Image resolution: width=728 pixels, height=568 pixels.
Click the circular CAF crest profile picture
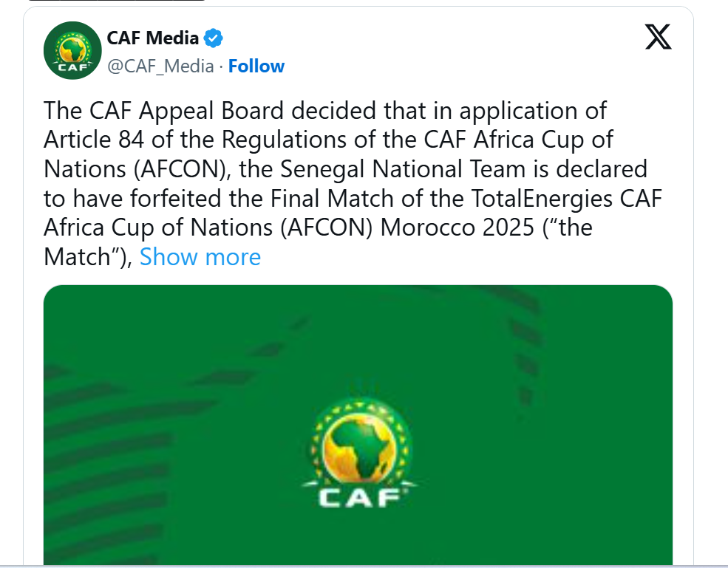point(72,50)
